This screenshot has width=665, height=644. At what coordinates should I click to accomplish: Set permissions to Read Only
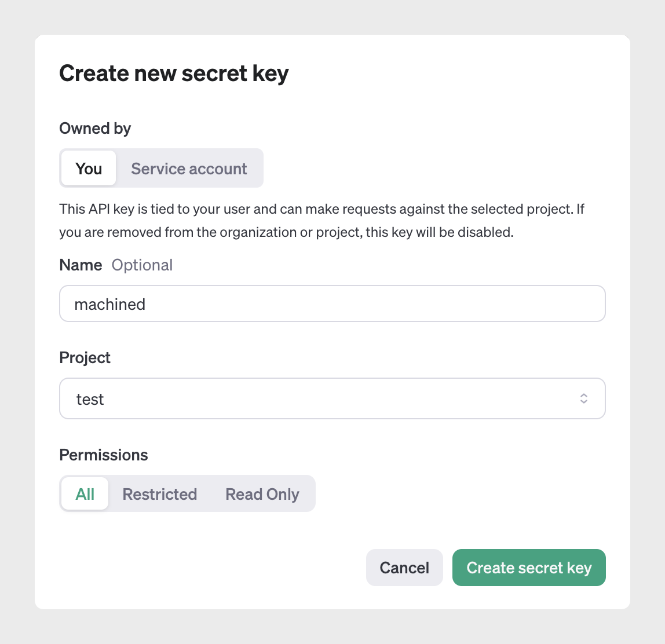coord(262,494)
